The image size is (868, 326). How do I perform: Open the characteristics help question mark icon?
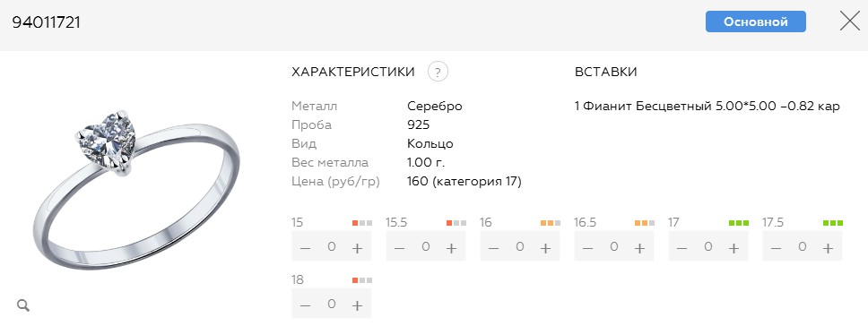(438, 72)
